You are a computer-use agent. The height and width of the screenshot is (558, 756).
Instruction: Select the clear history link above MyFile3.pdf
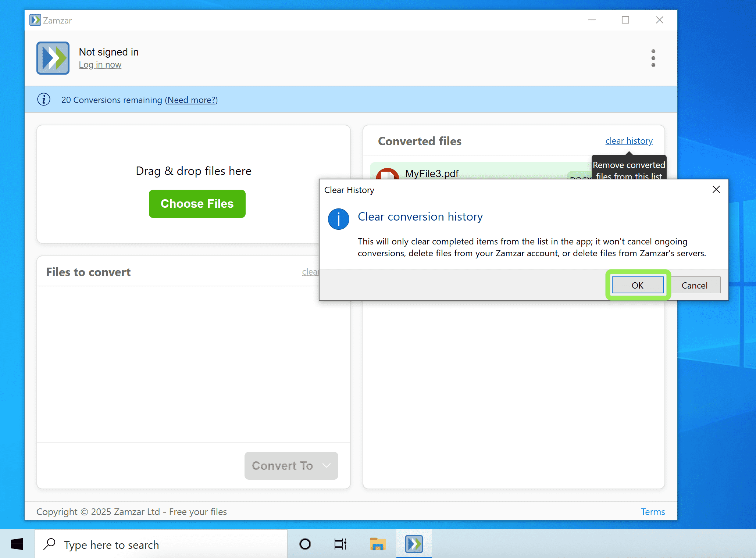[629, 141]
